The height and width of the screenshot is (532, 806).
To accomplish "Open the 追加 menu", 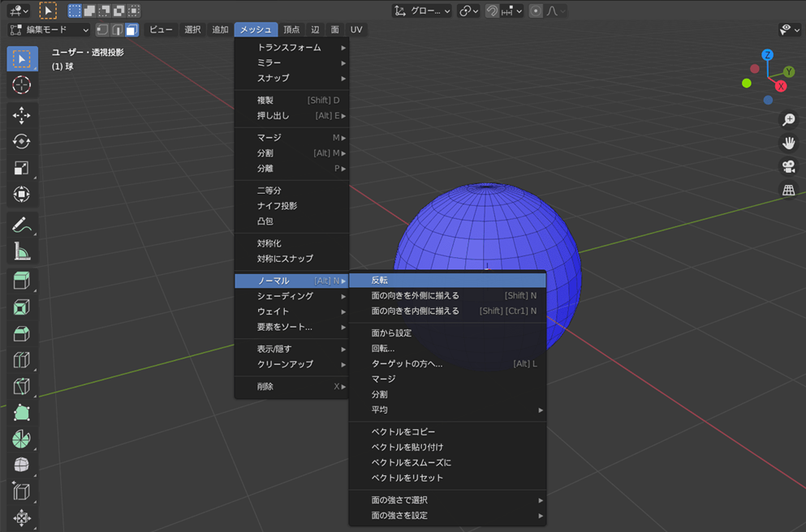I will 220,30.
